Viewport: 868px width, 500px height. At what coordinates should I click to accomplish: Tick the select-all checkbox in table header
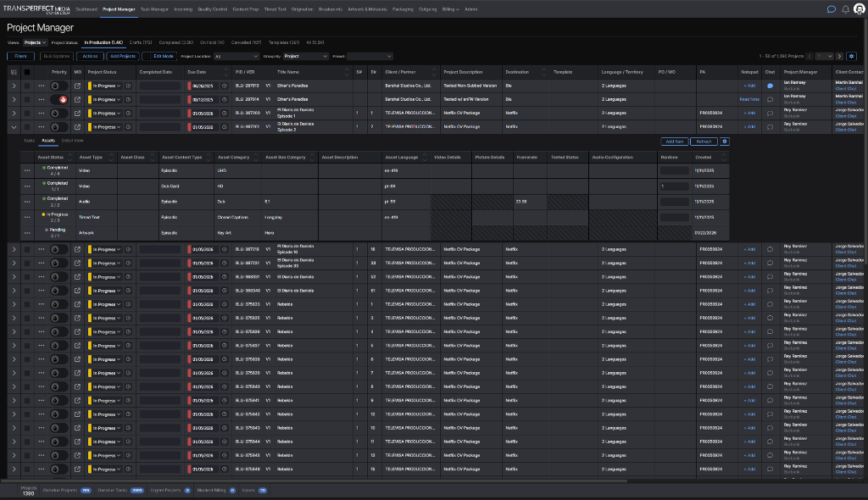tap(27, 72)
